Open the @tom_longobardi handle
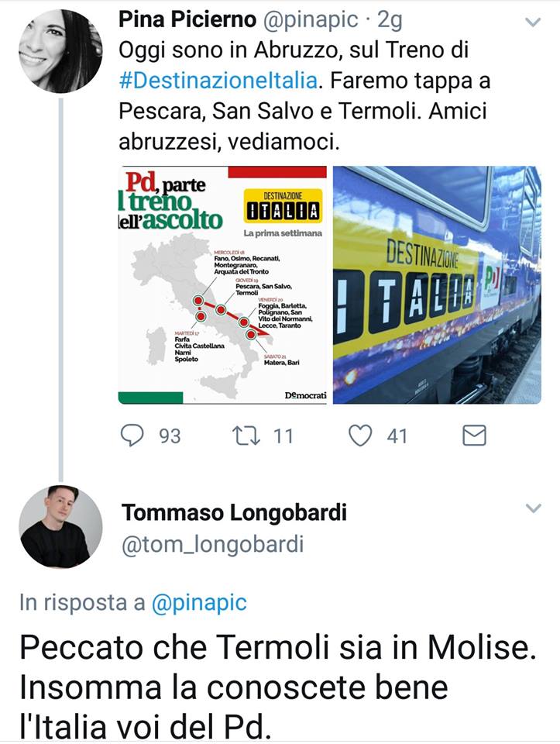560x744 pixels. pos(212,545)
